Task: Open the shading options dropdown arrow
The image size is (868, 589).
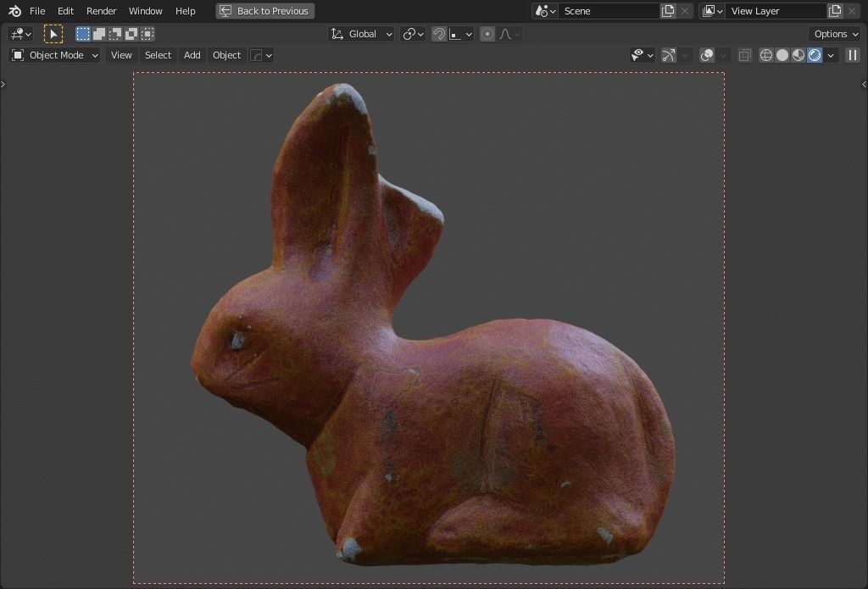Action: 831,55
